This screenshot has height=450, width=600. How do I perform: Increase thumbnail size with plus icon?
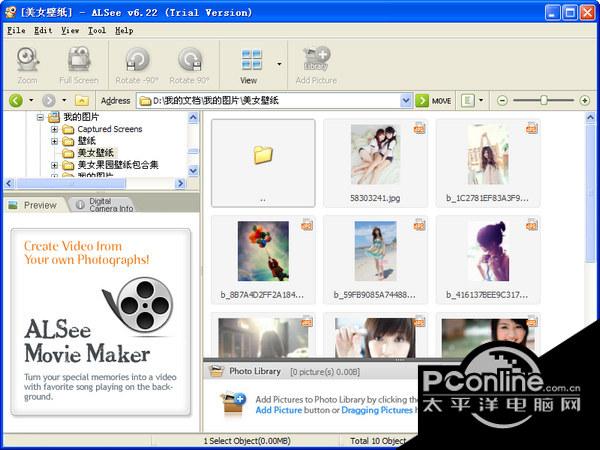click(584, 101)
